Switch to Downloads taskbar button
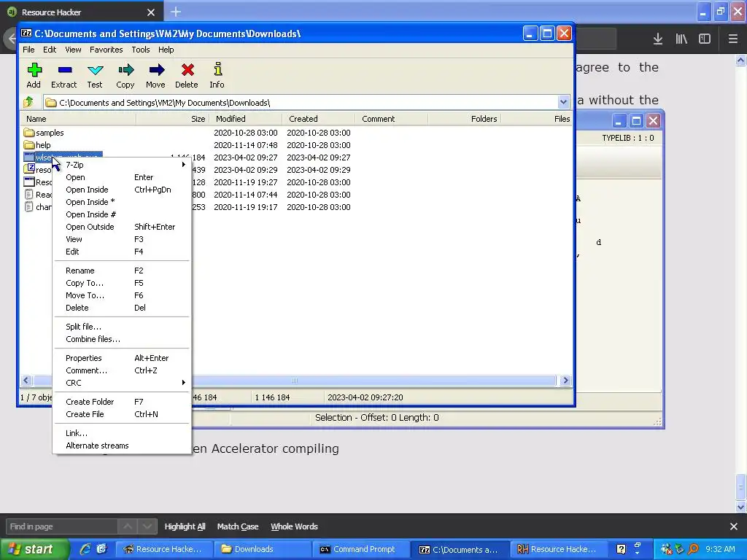This screenshot has height=560, width=747. [x=263, y=549]
